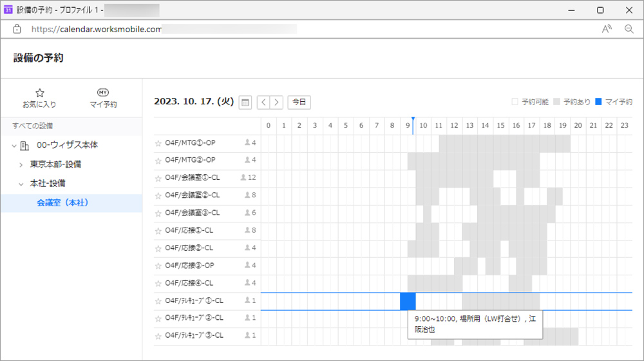This screenshot has width=644, height=361.
Task: Toggle favorite star for O4F/会議室①-CL
Action: pyautogui.click(x=158, y=178)
